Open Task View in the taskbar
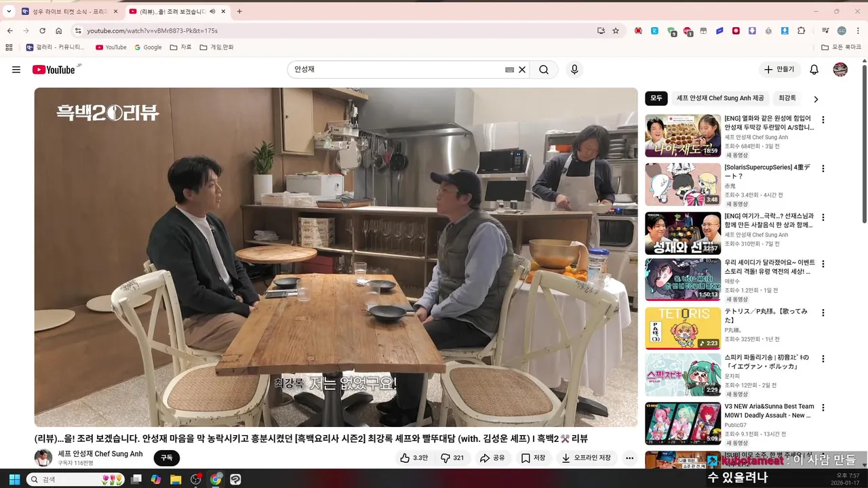This screenshot has width=868, height=488. click(x=136, y=479)
